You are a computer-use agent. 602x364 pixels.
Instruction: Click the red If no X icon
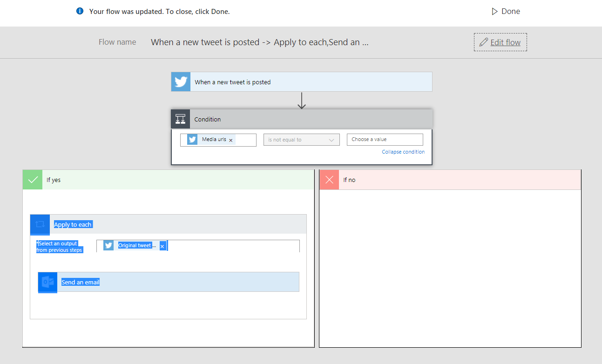[x=329, y=180]
